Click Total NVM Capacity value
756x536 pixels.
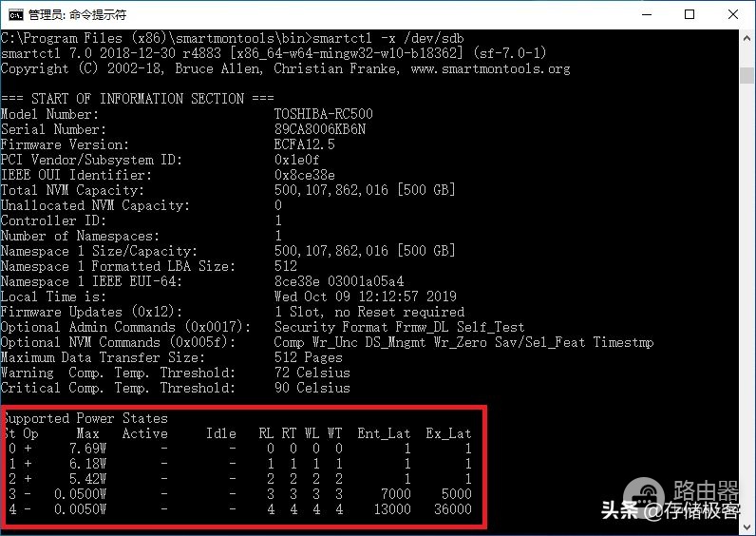(365, 190)
